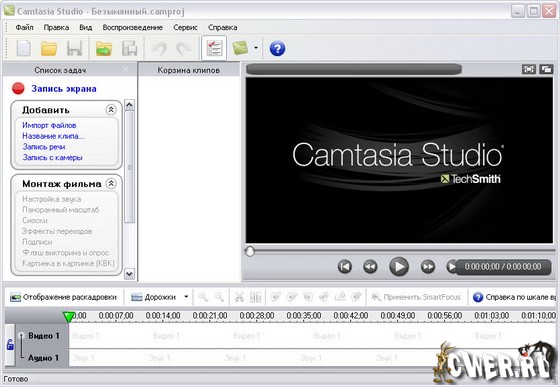Click the detach preview window icon
This screenshot has height=387, width=560.
point(546,69)
